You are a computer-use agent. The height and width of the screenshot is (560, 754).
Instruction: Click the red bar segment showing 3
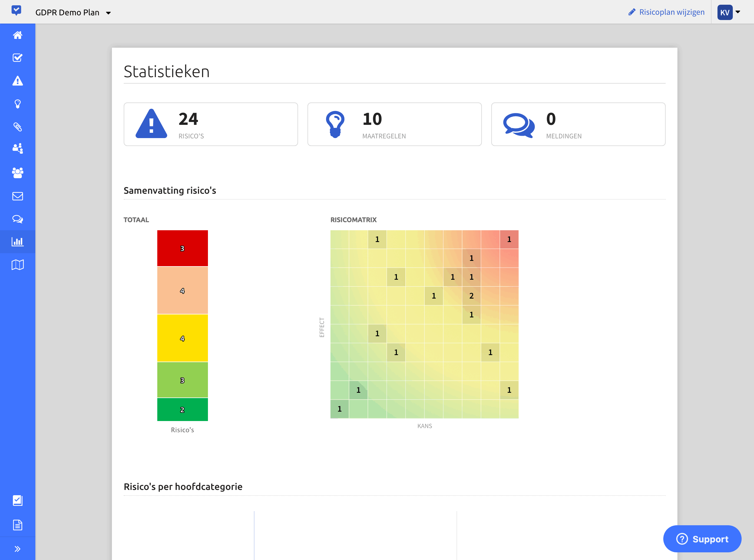coord(182,248)
